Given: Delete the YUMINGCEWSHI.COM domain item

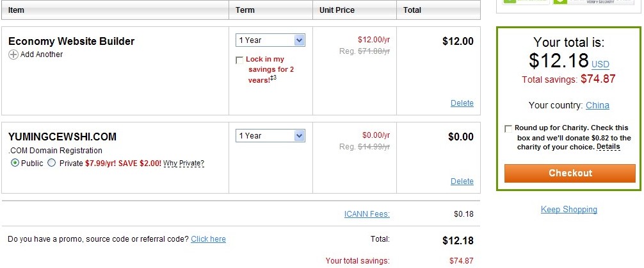Looking at the screenshot, I should coord(462,181).
